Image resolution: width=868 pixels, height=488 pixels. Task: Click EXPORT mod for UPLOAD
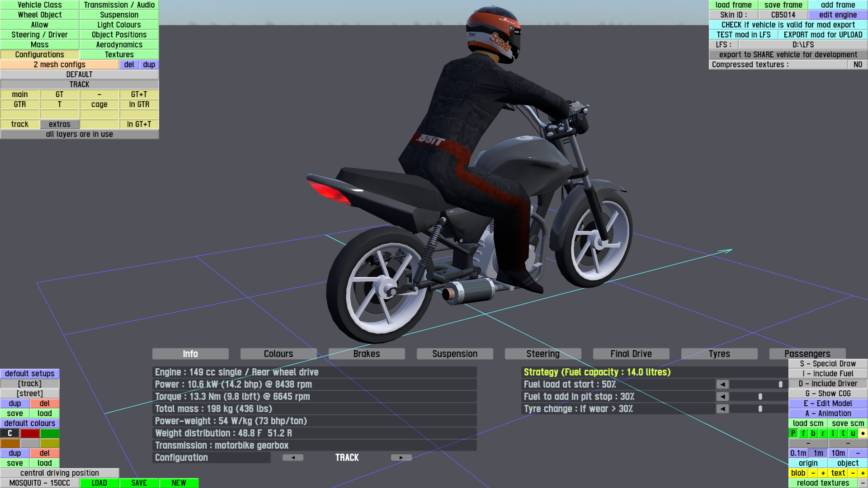coord(823,35)
